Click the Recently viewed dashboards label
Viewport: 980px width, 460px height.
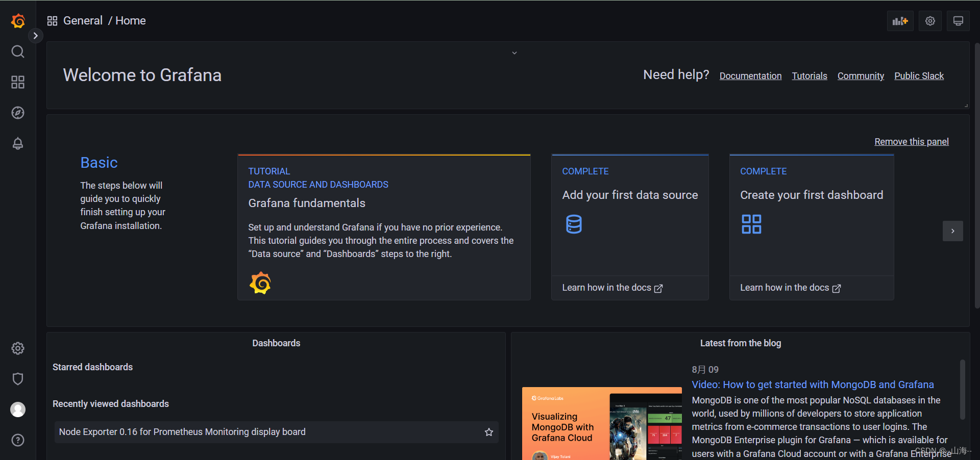click(x=111, y=404)
